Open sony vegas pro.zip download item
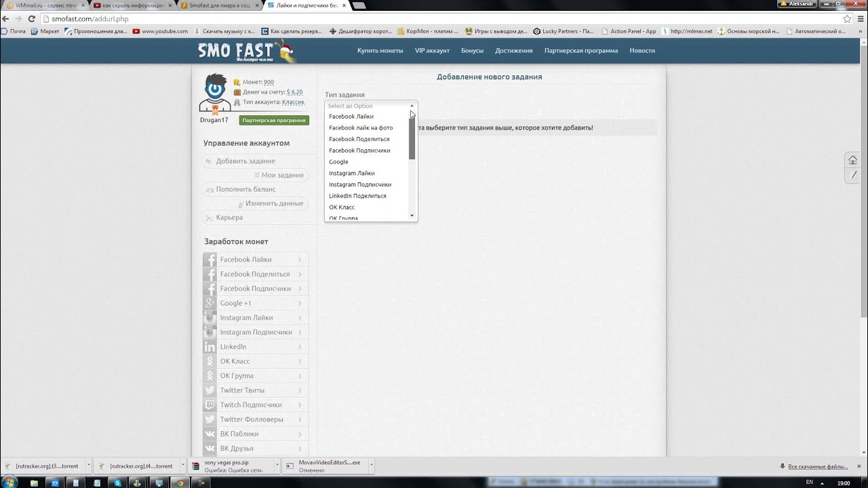Viewport: 868px width, 488px height. pos(233,466)
